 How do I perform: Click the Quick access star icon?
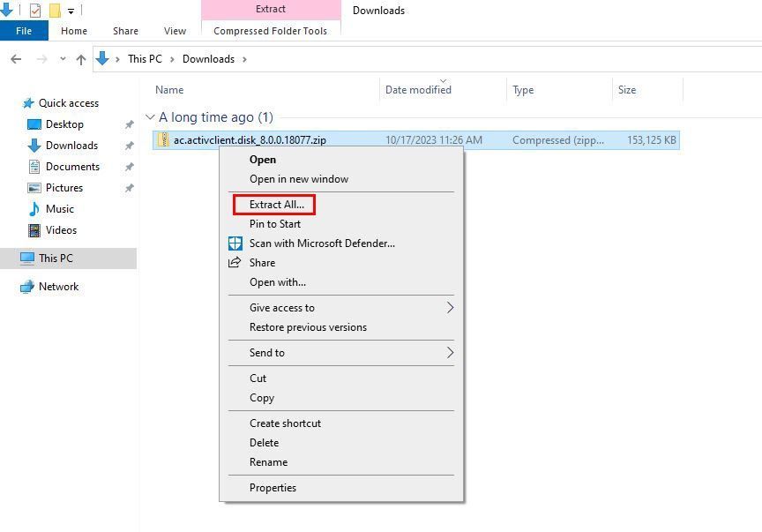[x=28, y=103]
